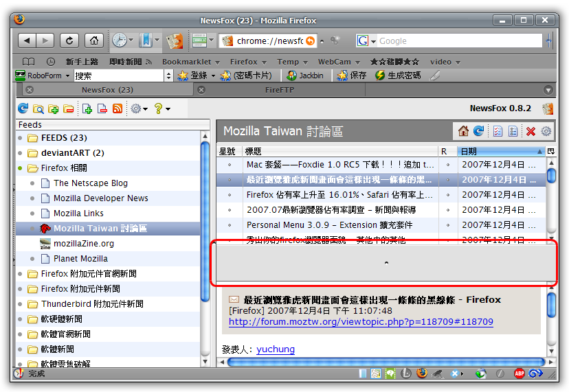Open feed options gear icon in header
This screenshot has height=392, width=569.
point(546,131)
